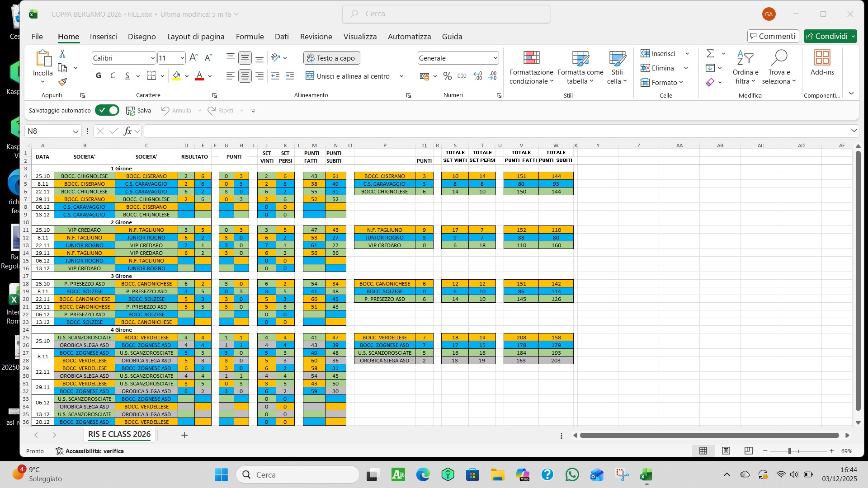The height and width of the screenshot is (488, 868).
Task: Open the Inserisci ribbon tab
Action: point(103,37)
